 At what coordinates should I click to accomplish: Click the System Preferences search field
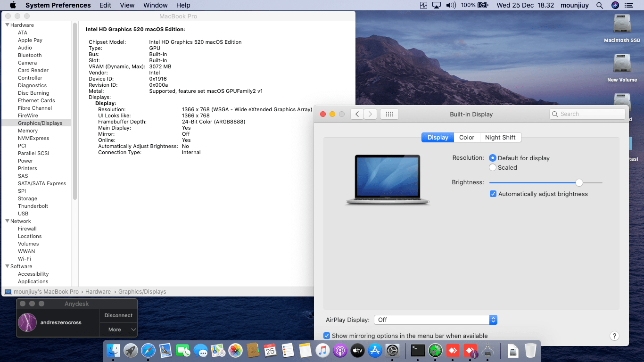tap(587, 114)
